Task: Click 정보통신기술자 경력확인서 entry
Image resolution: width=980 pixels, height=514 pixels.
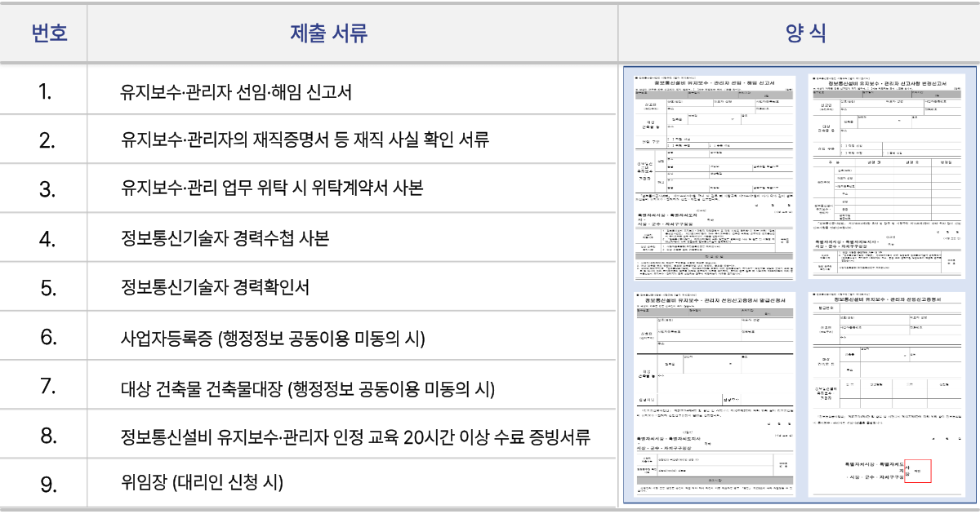Action: pos(216,288)
